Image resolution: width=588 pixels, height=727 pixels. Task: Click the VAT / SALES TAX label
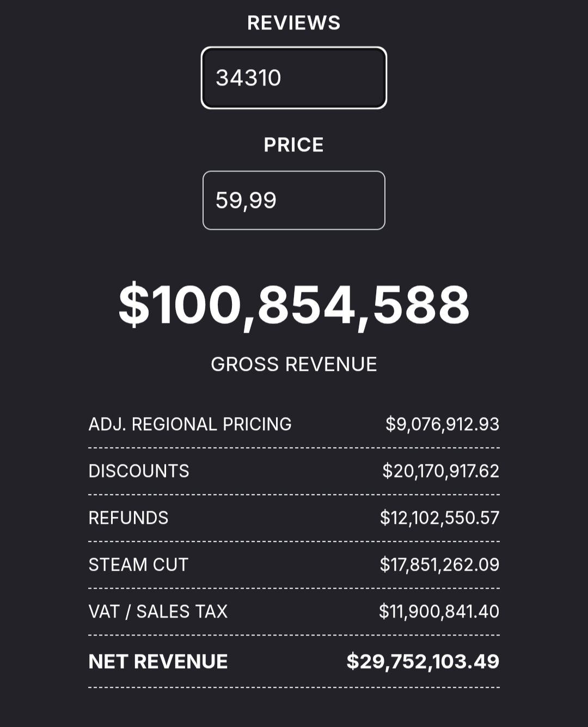point(158,612)
